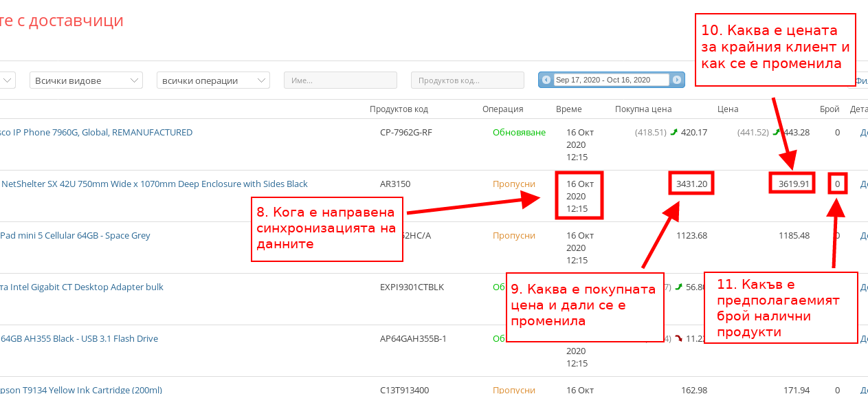868x394 pixels.
Task: Open Epson T9134 Yellow Ink Cartridge link
Action: click(x=81, y=390)
